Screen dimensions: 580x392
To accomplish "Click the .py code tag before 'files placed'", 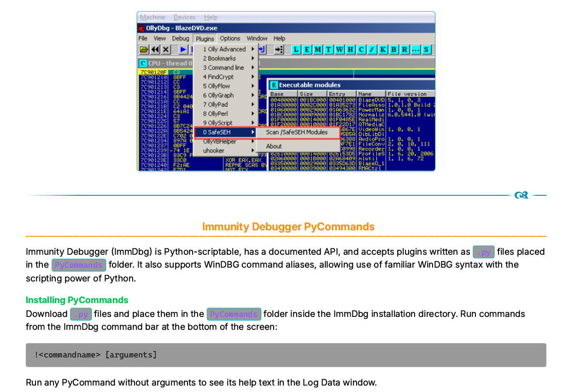I will pyautogui.click(x=484, y=252).
